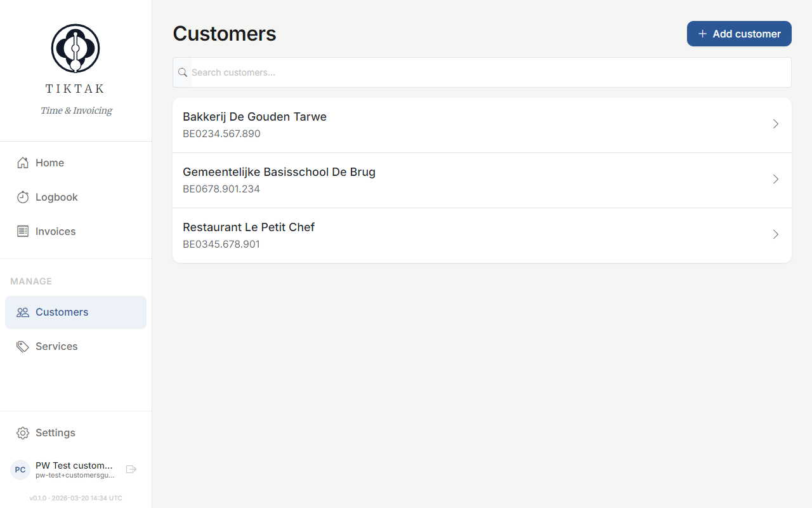Click the Invoices document icon
The image size is (812, 508).
click(x=23, y=231)
